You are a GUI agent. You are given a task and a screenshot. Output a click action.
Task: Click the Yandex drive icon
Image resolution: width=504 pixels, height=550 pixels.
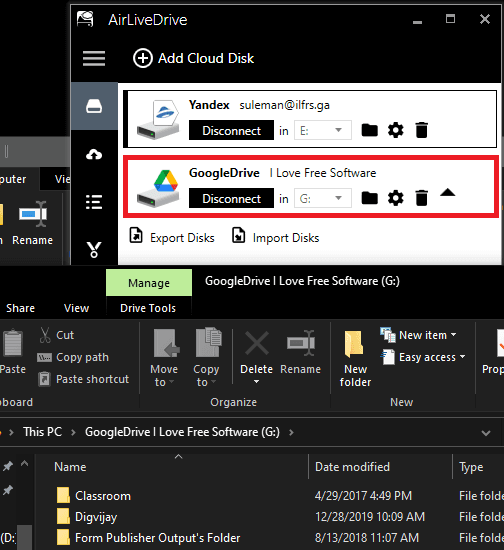point(158,120)
